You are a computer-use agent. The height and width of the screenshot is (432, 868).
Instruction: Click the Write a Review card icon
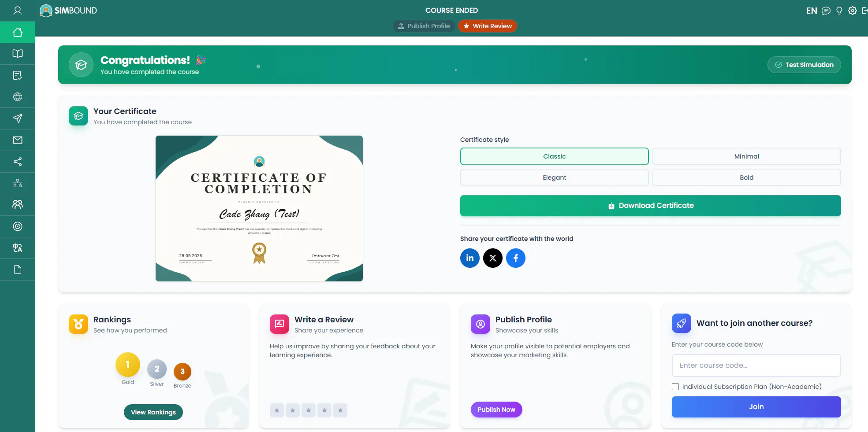(x=279, y=324)
